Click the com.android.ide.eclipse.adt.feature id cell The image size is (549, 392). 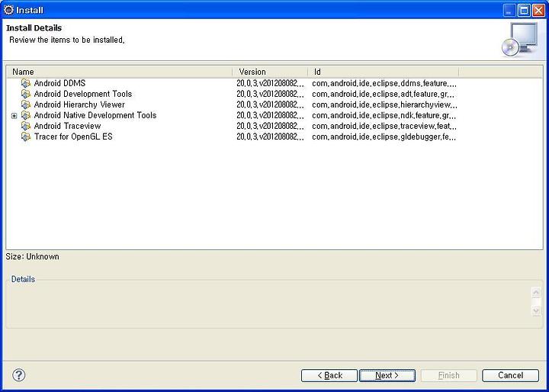tap(384, 94)
